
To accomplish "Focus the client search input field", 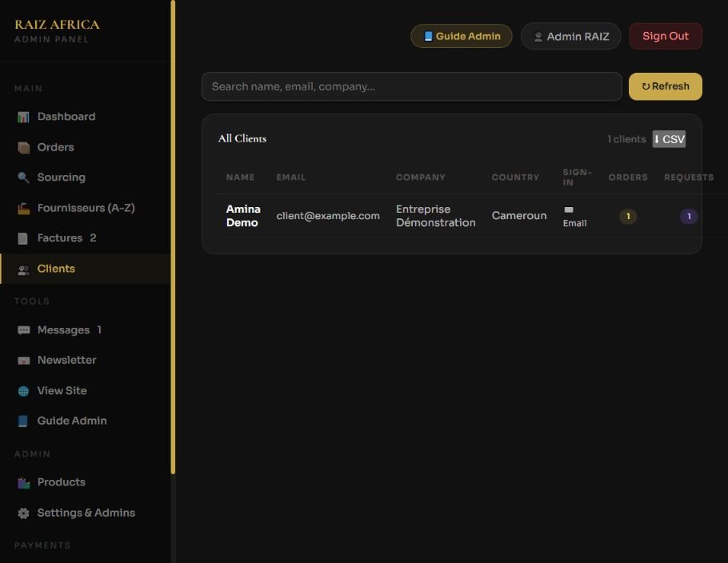I will pyautogui.click(x=412, y=86).
